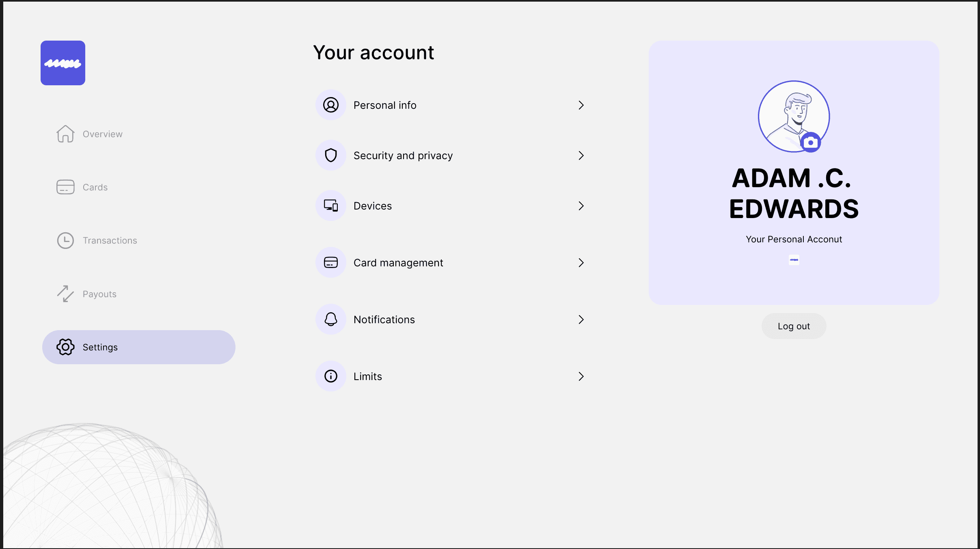This screenshot has height=549, width=980.
Task: Click the Notifications bell icon
Action: pos(331,320)
